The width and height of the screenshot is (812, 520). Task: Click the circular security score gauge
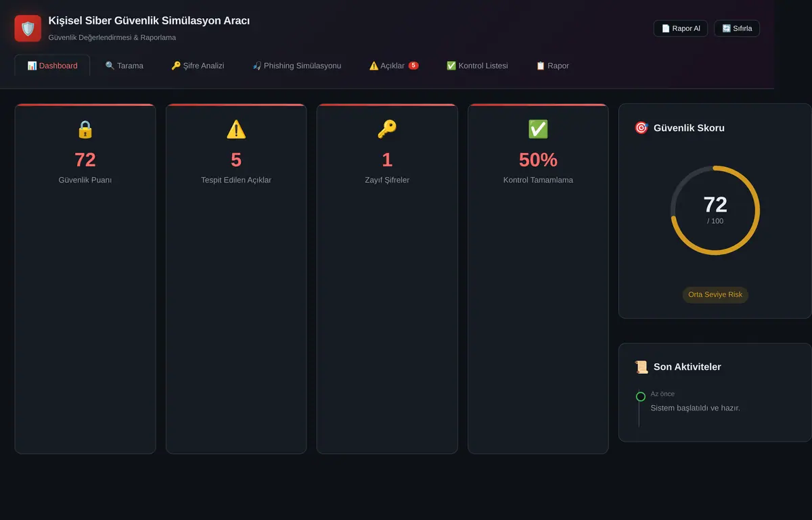pos(715,210)
